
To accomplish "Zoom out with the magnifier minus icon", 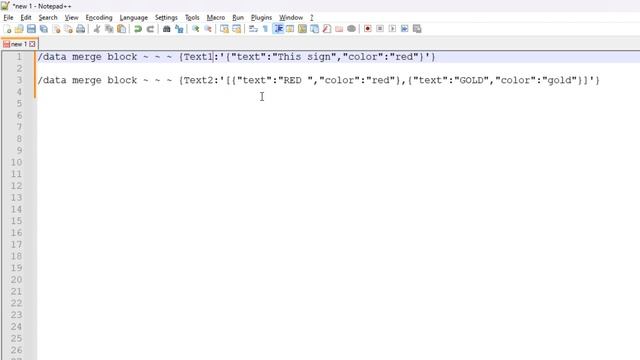I will pyautogui.click(x=208, y=29).
